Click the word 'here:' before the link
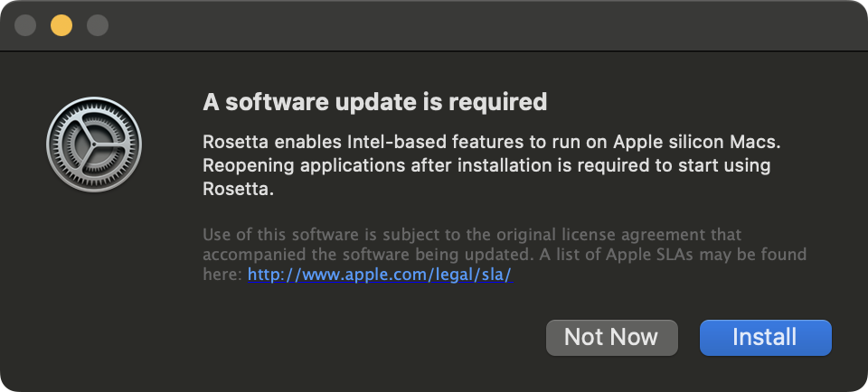This screenshot has width=868, height=392. click(x=222, y=275)
